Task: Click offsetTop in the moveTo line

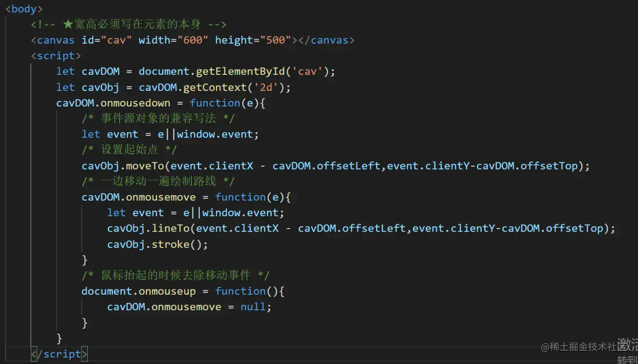Action: (549, 166)
